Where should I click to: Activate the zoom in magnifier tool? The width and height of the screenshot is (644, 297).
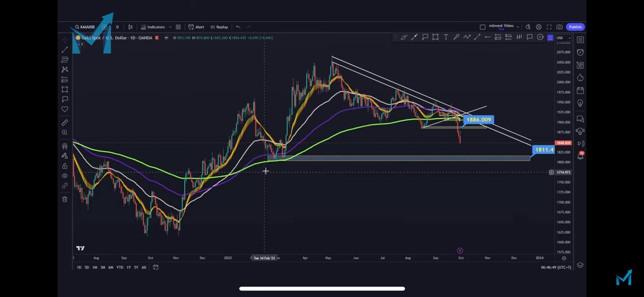coord(65,133)
